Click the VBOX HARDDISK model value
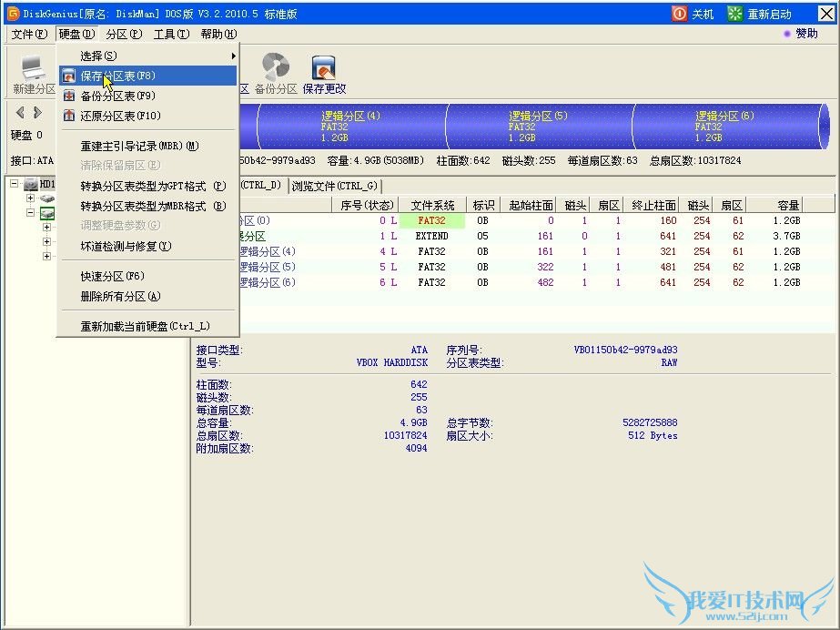This screenshot has height=630, width=840. (391, 362)
